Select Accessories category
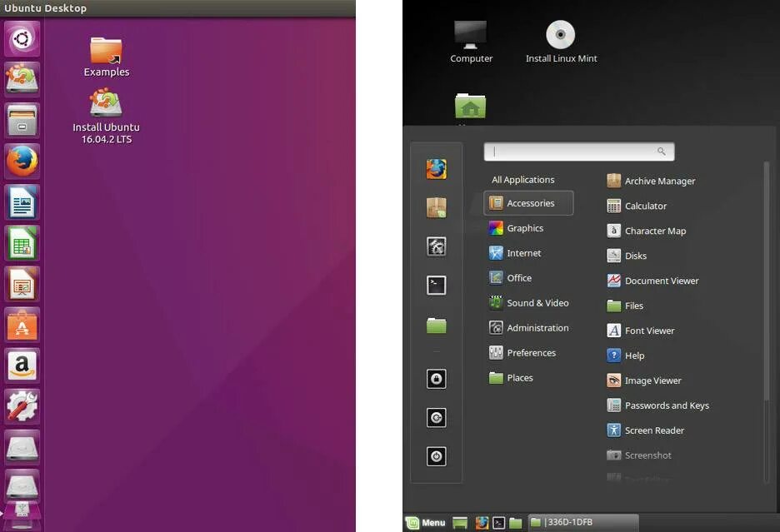Viewport: 780px width, 532px height. point(528,203)
